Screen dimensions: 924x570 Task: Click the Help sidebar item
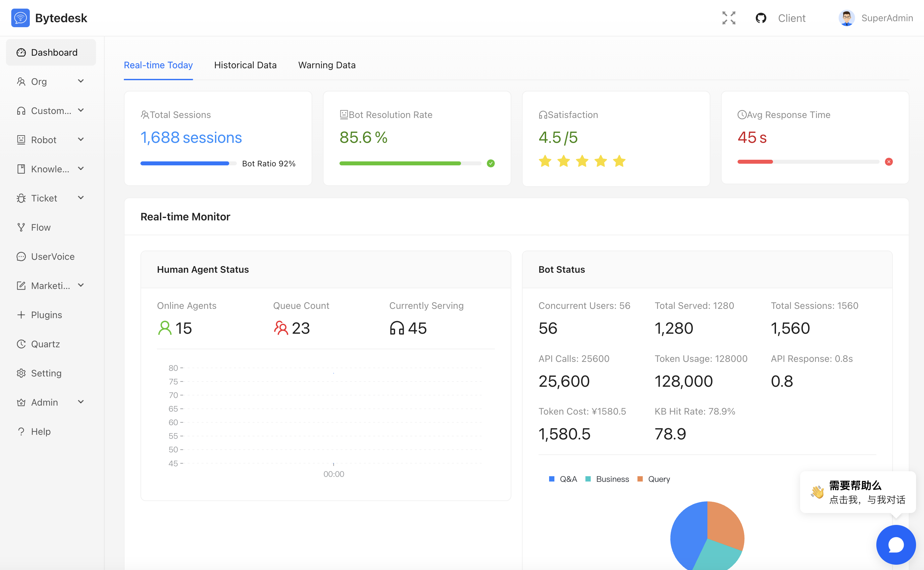coord(41,431)
